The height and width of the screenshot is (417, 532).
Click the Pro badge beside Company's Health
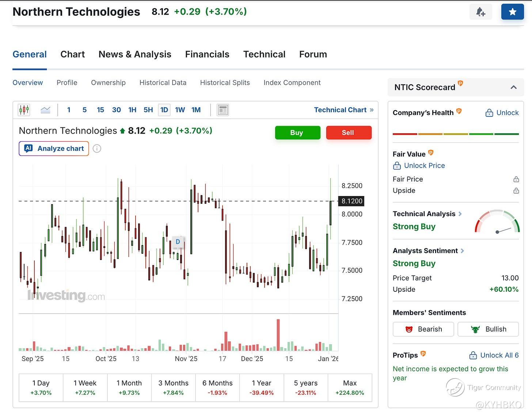point(459,111)
